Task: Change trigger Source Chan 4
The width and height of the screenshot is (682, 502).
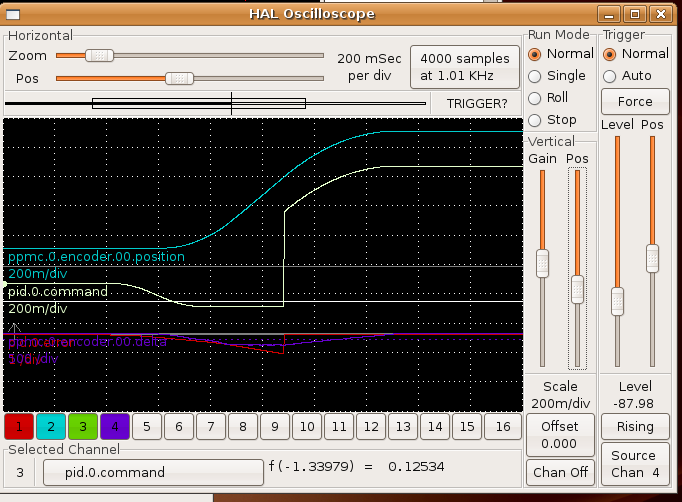Action: pos(635,464)
